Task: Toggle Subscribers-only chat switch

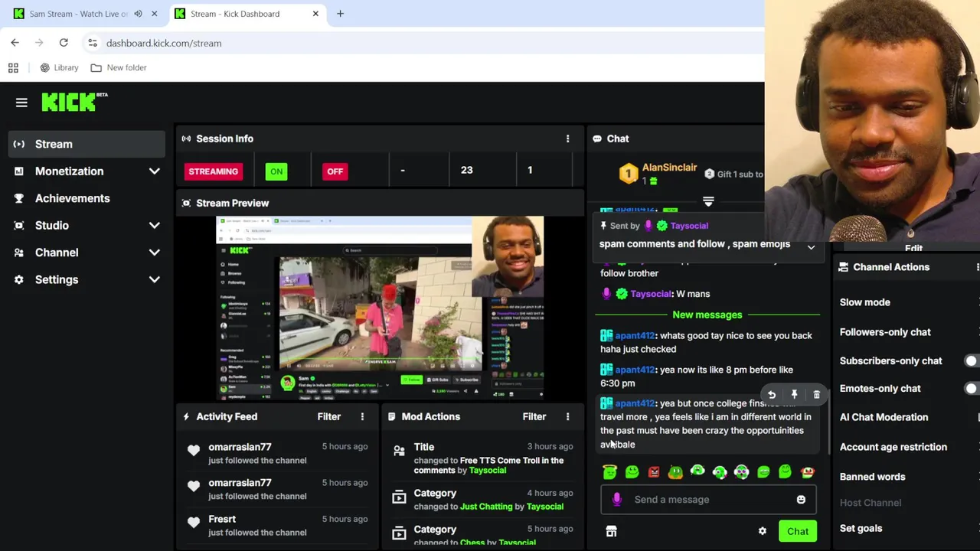Action: [x=972, y=360]
